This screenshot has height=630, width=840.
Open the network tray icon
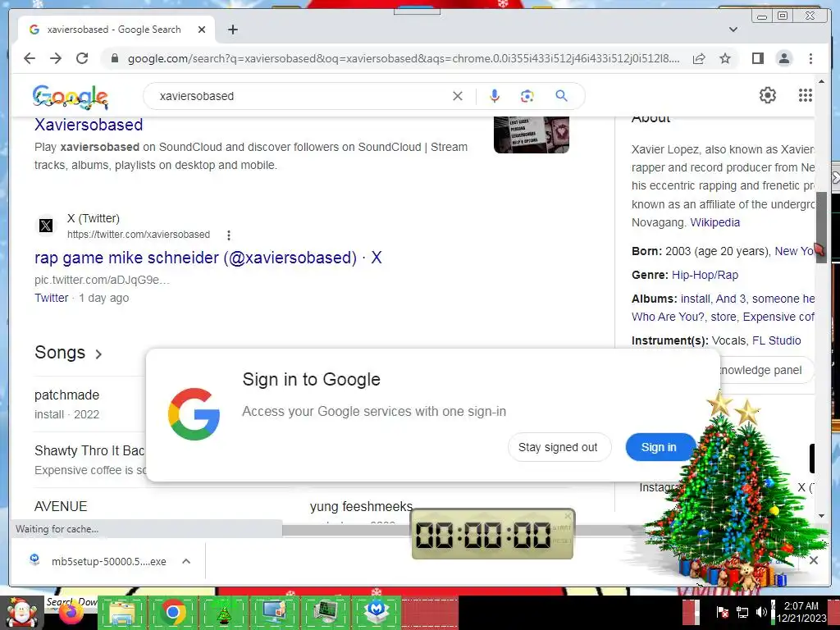(742, 612)
